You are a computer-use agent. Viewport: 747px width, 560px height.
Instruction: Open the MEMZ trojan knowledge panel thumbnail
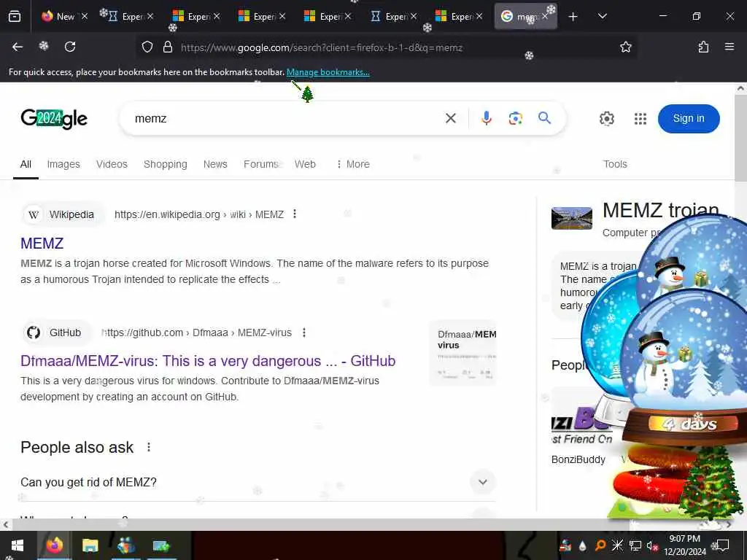[572, 219]
